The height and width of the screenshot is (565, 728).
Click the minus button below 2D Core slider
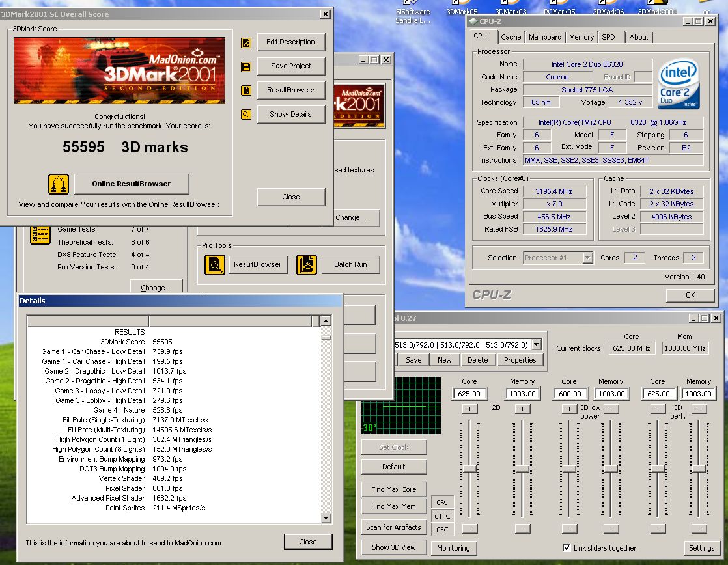coord(470,529)
